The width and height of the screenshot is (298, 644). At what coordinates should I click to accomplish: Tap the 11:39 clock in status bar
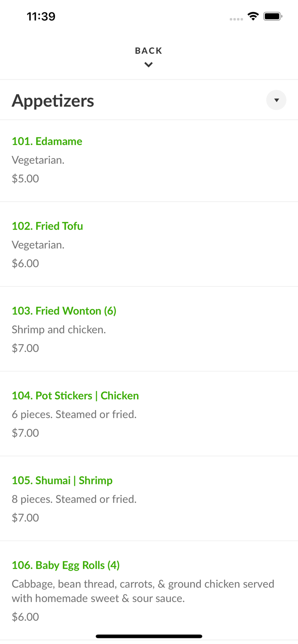click(41, 16)
